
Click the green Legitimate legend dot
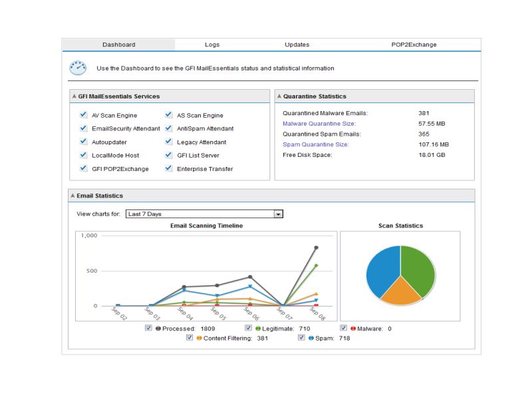[x=258, y=329]
